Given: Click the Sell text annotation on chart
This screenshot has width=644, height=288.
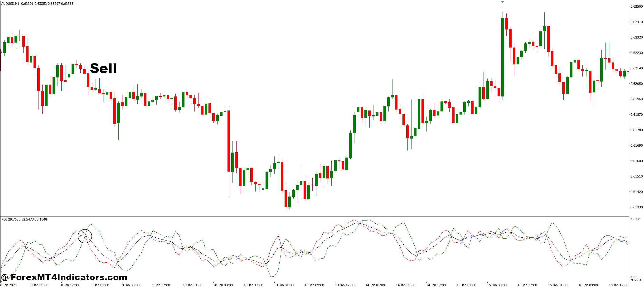Looking at the screenshot, I should [103, 68].
